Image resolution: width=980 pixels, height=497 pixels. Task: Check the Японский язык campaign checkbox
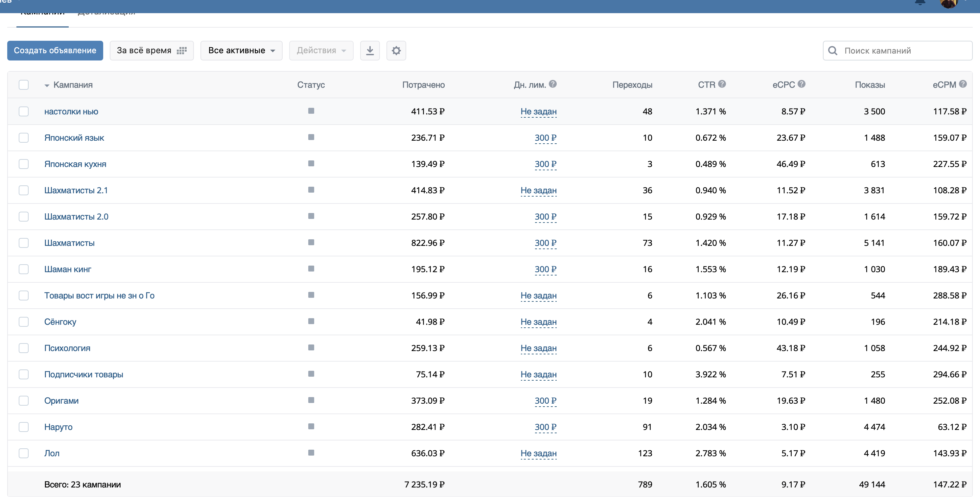coord(24,137)
